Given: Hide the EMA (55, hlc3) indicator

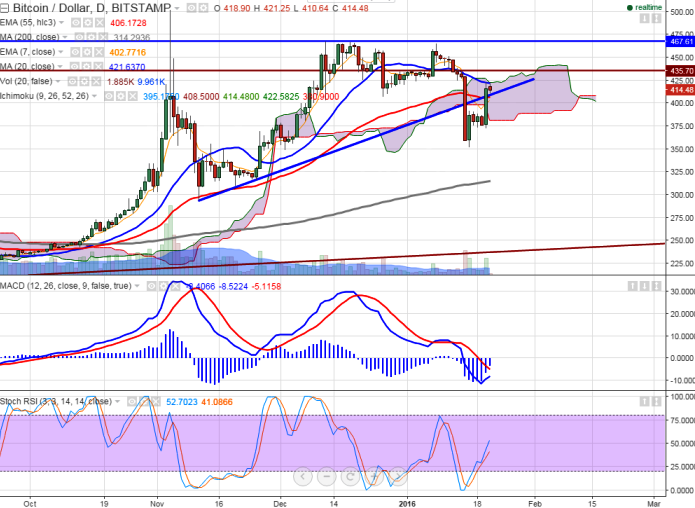Looking at the screenshot, I should click(x=76, y=23).
